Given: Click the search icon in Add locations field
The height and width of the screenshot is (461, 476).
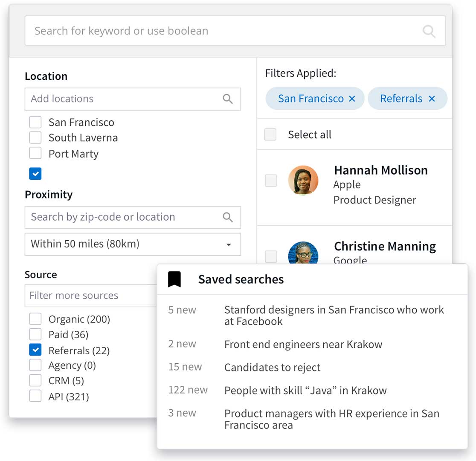Looking at the screenshot, I should click(x=228, y=99).
